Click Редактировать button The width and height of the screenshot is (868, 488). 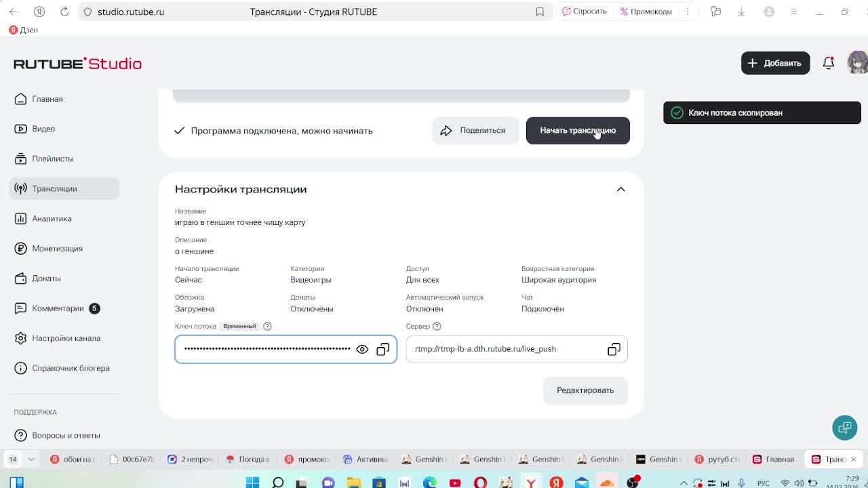[585, 390]
